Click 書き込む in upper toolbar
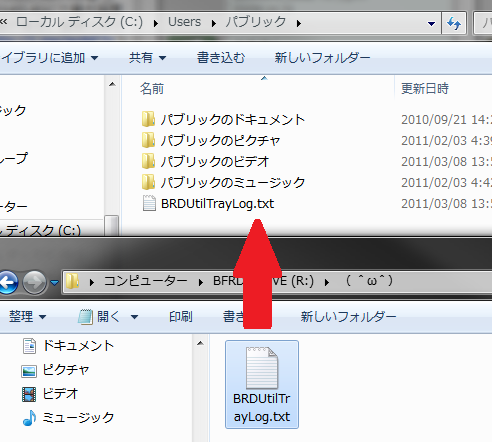 click(x=221, y=58)
